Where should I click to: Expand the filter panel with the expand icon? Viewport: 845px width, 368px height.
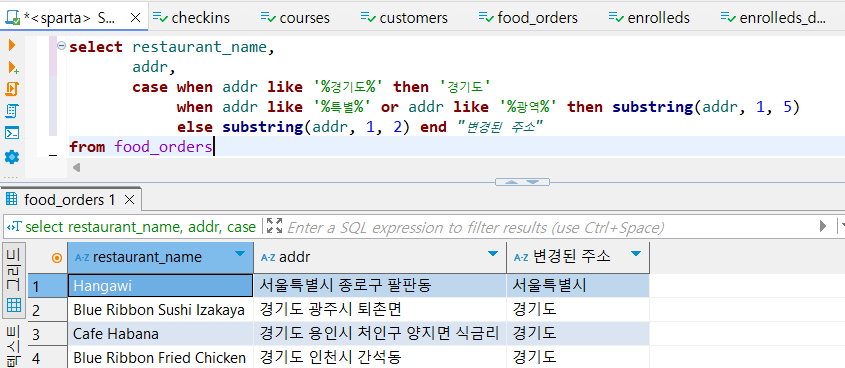click(x=275, y=226)
